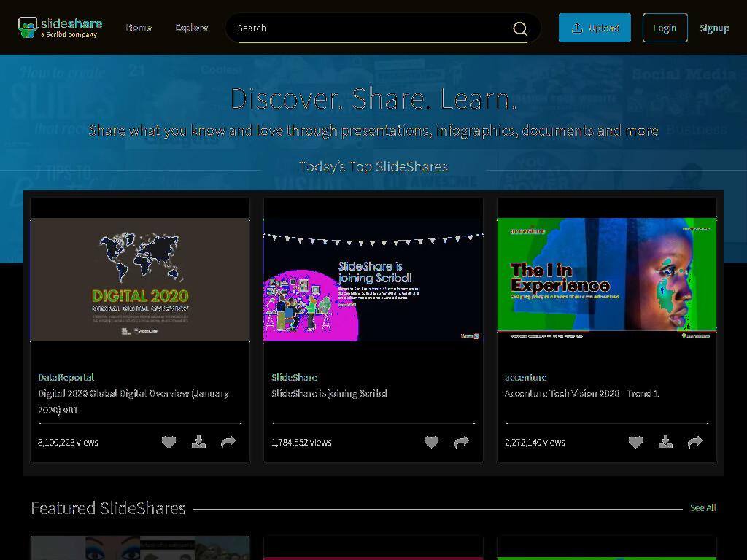Open the Home menu item
Screen dimensions: 747x560
click(x=139, y=28)
